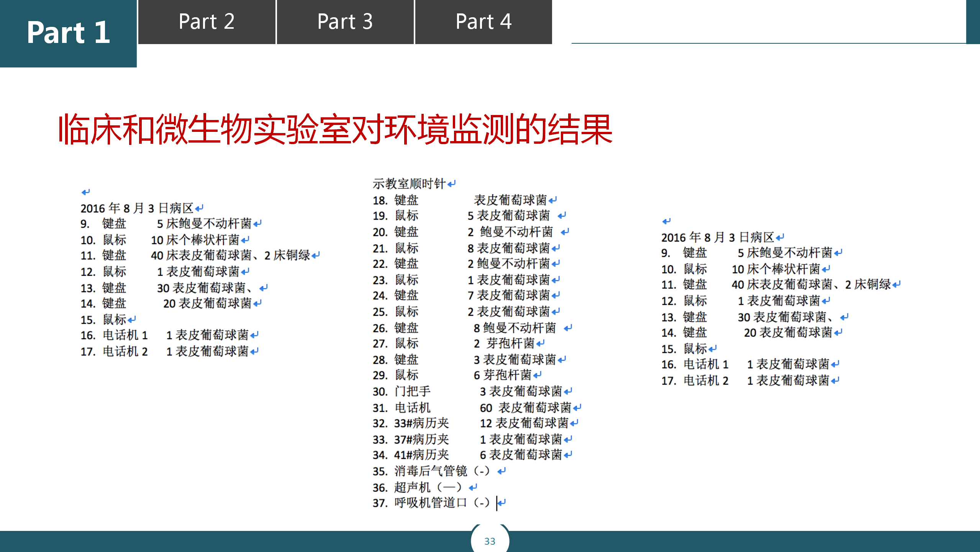Click the slide title 临床和微生物实验室对环境监测的结果
Viewport: 980px width, 552px height.
click(335, 130)
